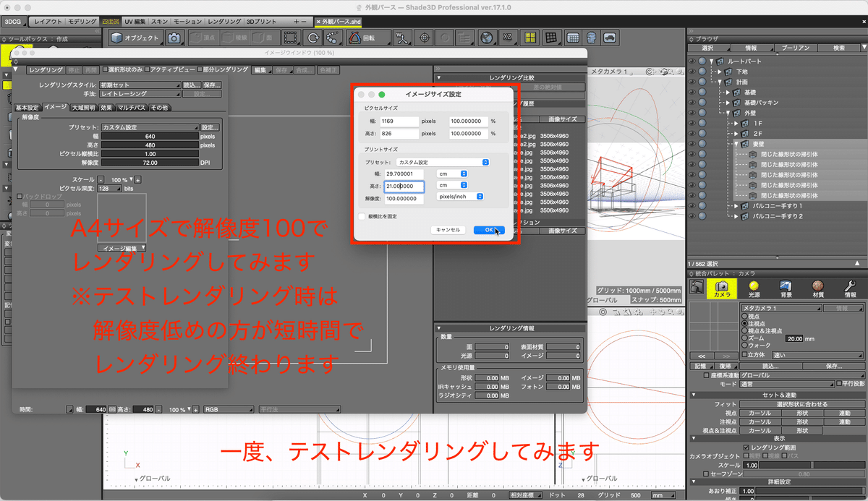Switch to the UV 編集 layout tab
Viewport: 868px width, 501px height.
tap(137, 22)
